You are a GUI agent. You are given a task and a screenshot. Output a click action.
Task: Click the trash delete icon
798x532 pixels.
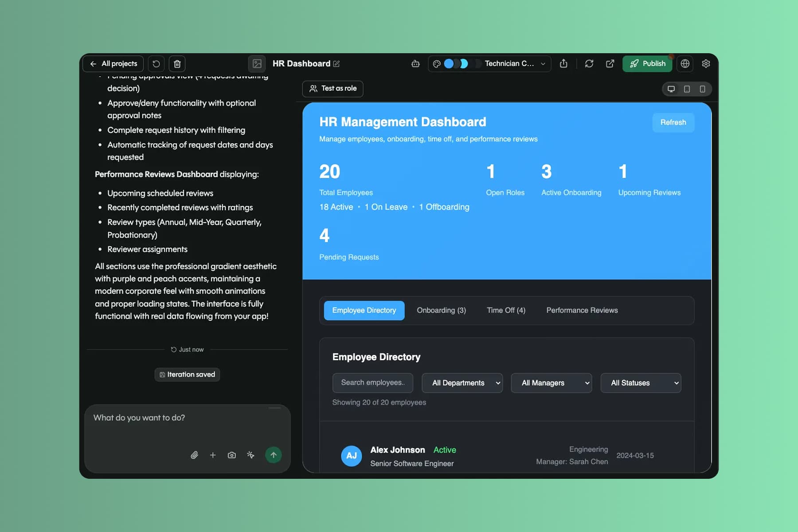coord(177,64)
